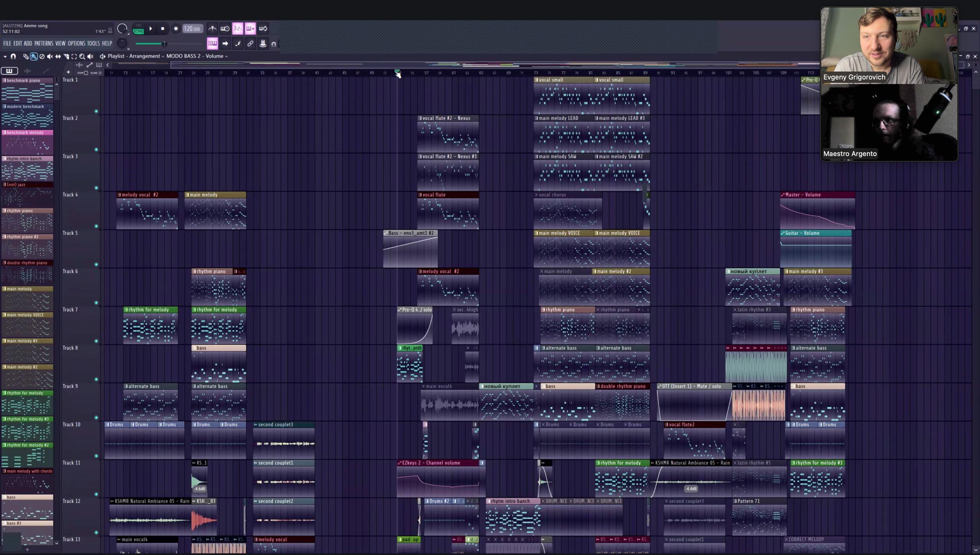Viewport: 980px width, 555px height.
Task: Select the Mute tool in playlist toolbar
Action: coord(50,56)
